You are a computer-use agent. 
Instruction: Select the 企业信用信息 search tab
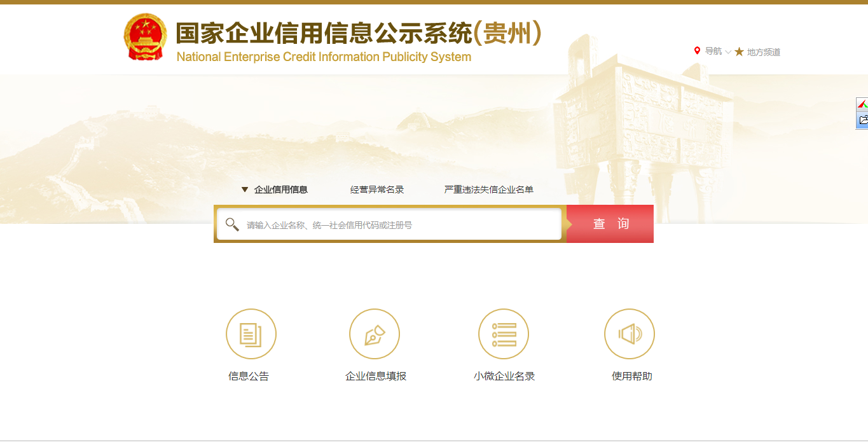pos(280,190)
